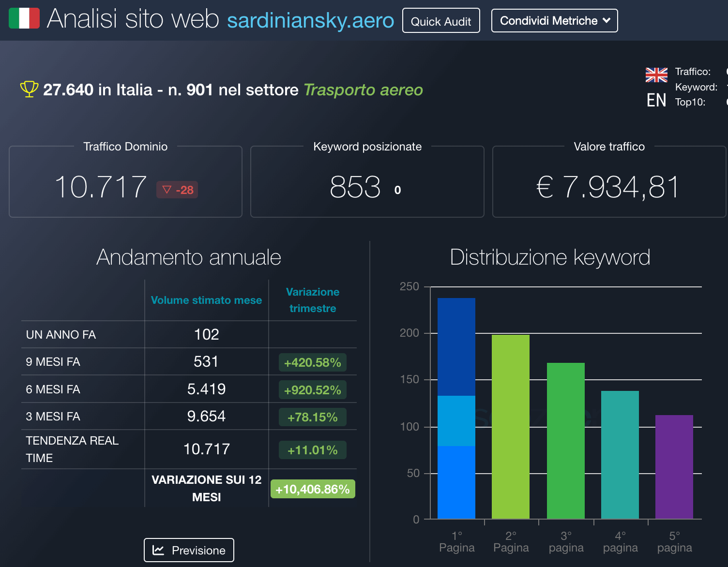The image size is (728, 567).
Task: Click the +920.52% variation badge
Action: pyautogui.click(x=313, y=390)
